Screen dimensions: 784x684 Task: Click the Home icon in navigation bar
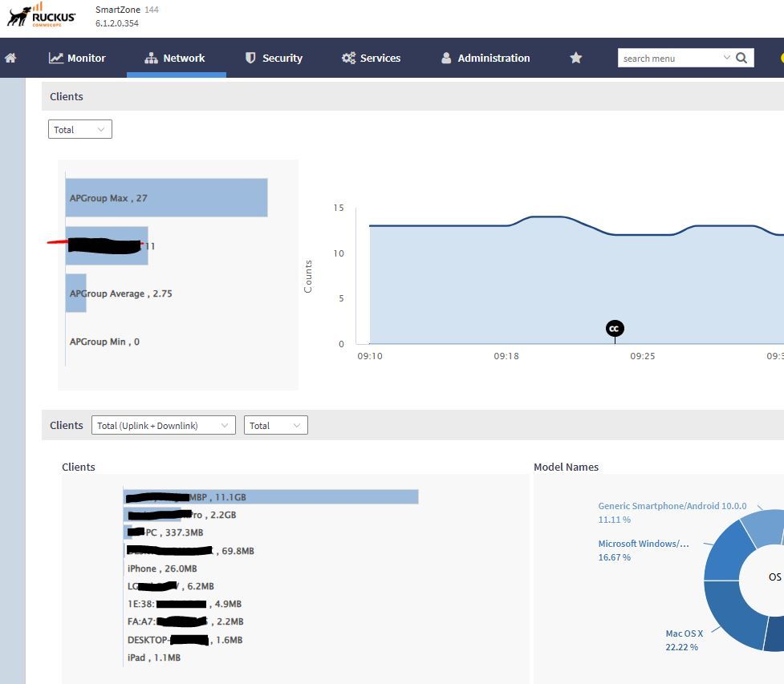[10, 58]
